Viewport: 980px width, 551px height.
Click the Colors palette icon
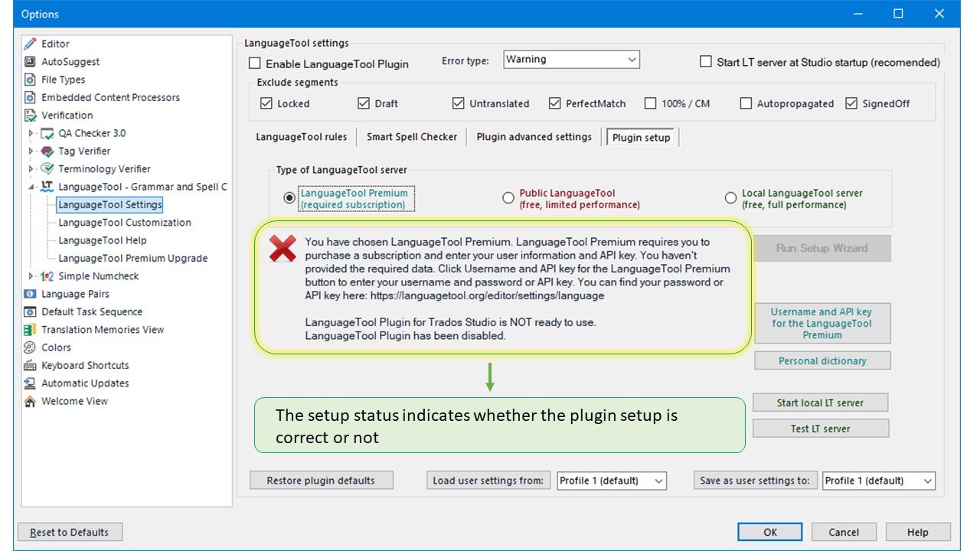(30, 347)
